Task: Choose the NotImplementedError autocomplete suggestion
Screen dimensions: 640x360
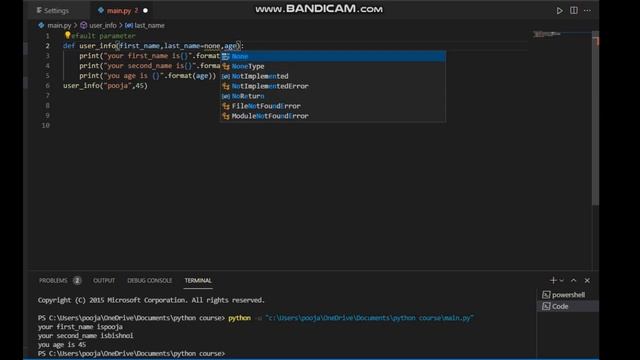Action: pos(333,86)
